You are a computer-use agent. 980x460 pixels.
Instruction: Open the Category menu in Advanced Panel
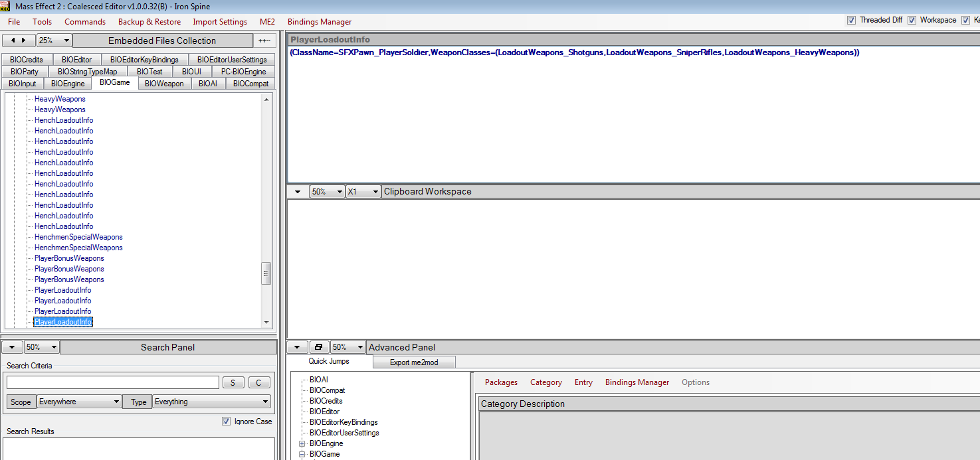point(546,382)
